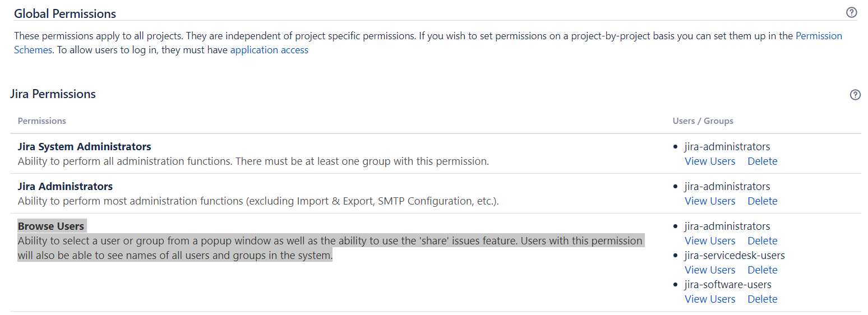Click the highlighted Browse Users title
The width and height of the screenshot is (868, 315).
tap(51, 226)
